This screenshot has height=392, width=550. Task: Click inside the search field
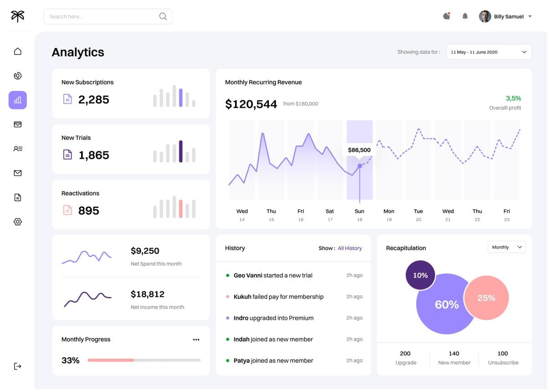pos(108,16)
